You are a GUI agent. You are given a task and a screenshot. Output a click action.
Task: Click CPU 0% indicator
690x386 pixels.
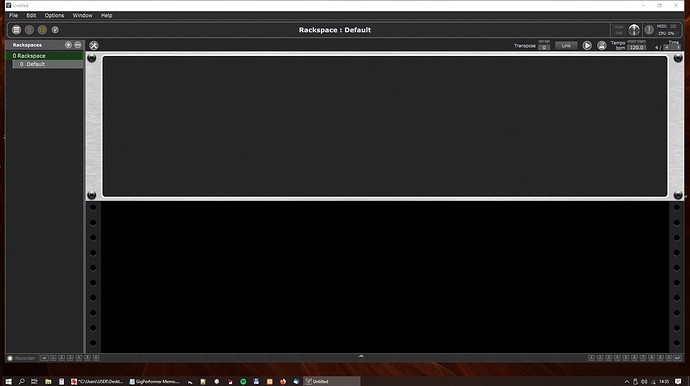(x=666, y=33)
